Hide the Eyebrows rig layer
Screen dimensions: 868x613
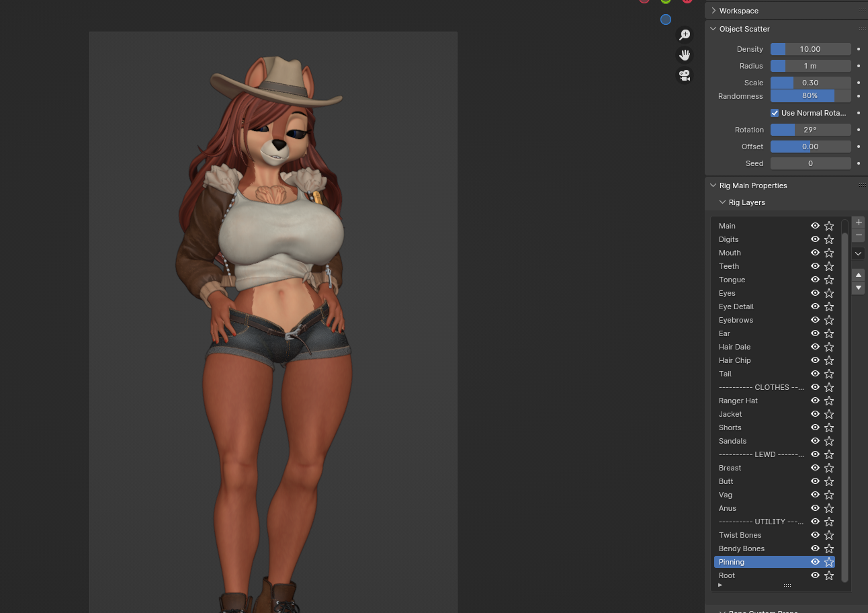tap(815, 320)
